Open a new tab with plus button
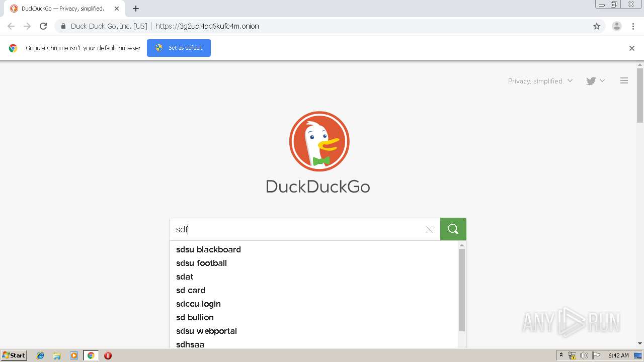Viewport: 644px width, 362px height. [136, 9]
